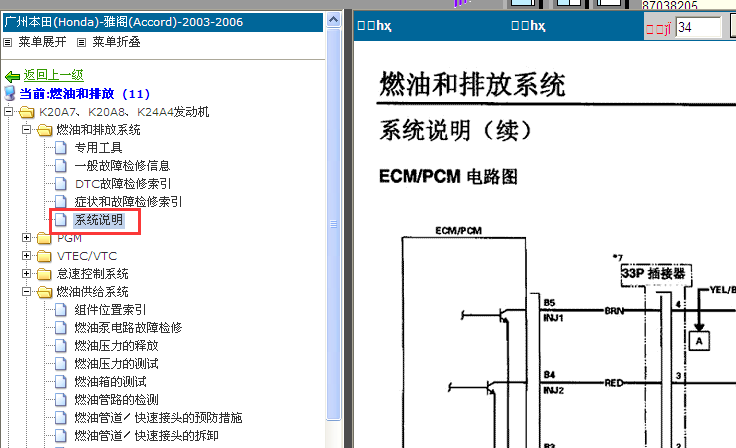Click document icon beside 症状和故障检修索引
The height and width of the screenshot is (448, 736).
(61, 201)
